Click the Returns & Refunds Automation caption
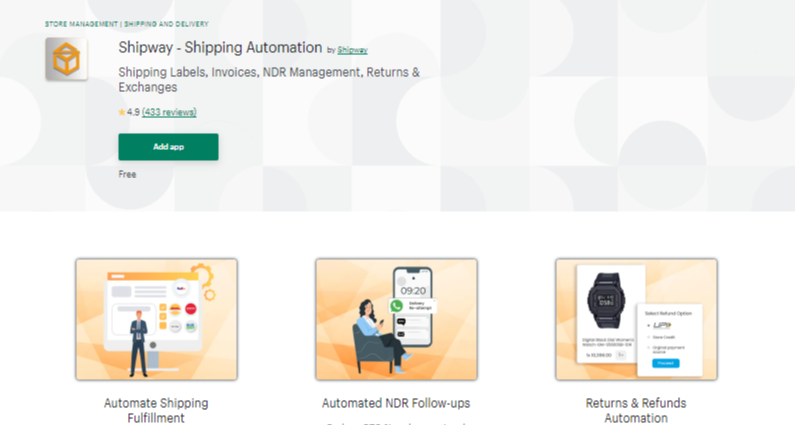This screenshot has height=425, width=795. [x=636, y=410]
